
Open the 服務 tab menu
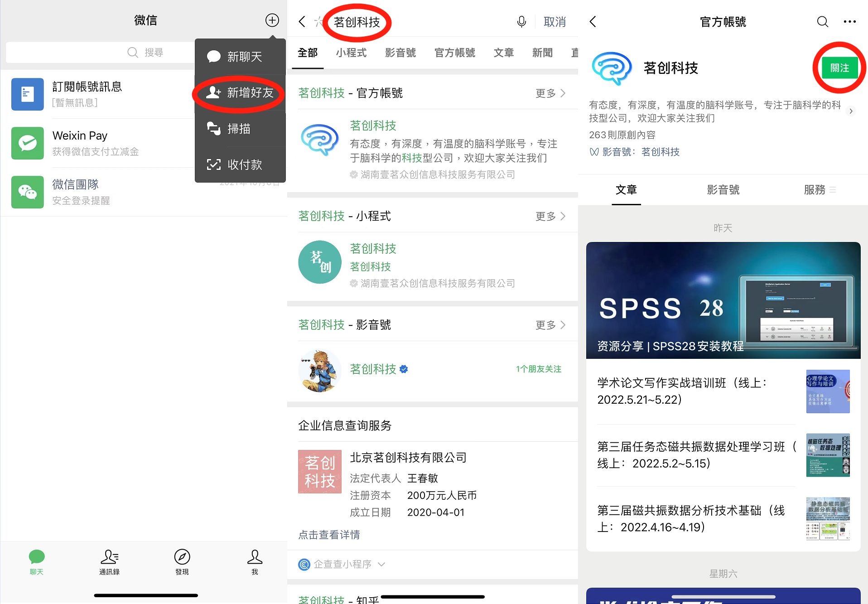tap(819, 190)
